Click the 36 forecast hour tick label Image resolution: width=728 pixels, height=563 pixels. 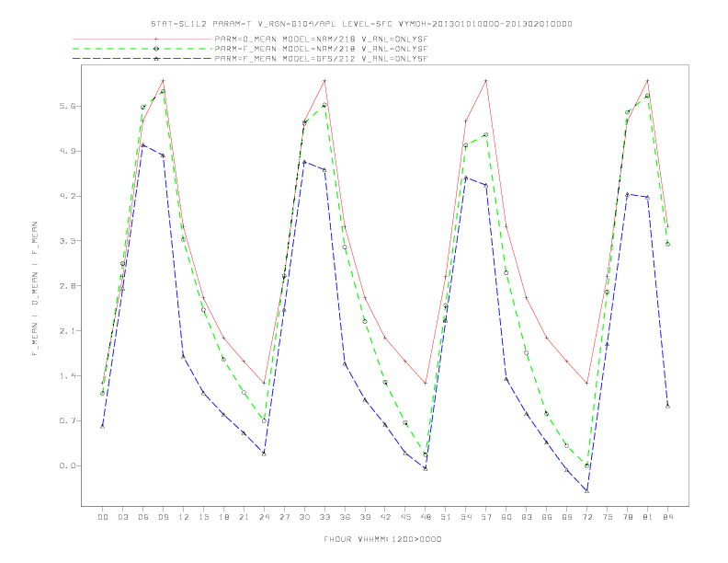click(345, 517)
